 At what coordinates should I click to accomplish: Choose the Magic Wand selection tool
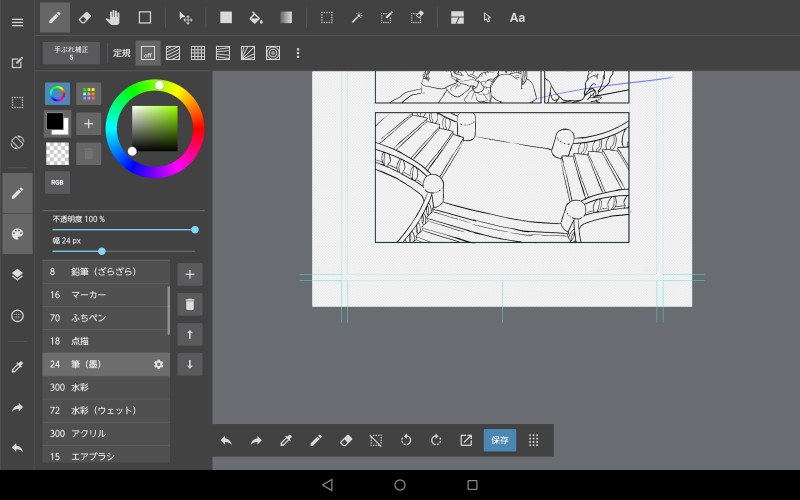[x=356, y=17]
